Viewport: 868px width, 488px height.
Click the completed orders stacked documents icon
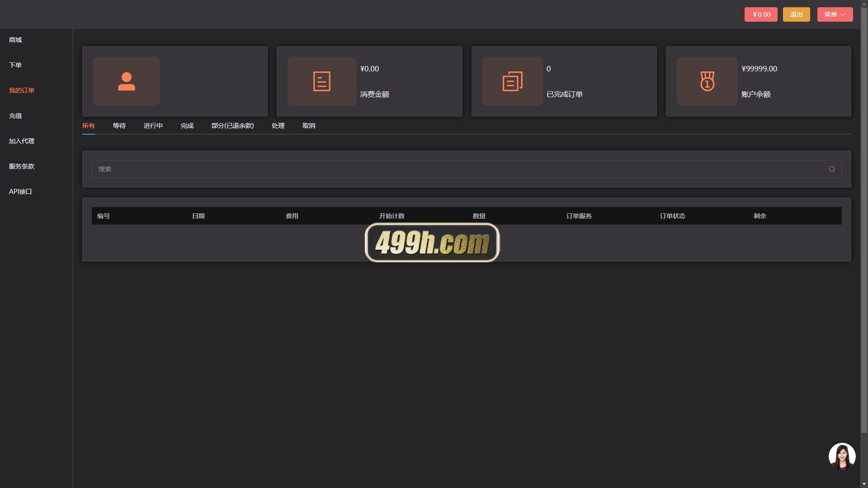tap(513, 81)
